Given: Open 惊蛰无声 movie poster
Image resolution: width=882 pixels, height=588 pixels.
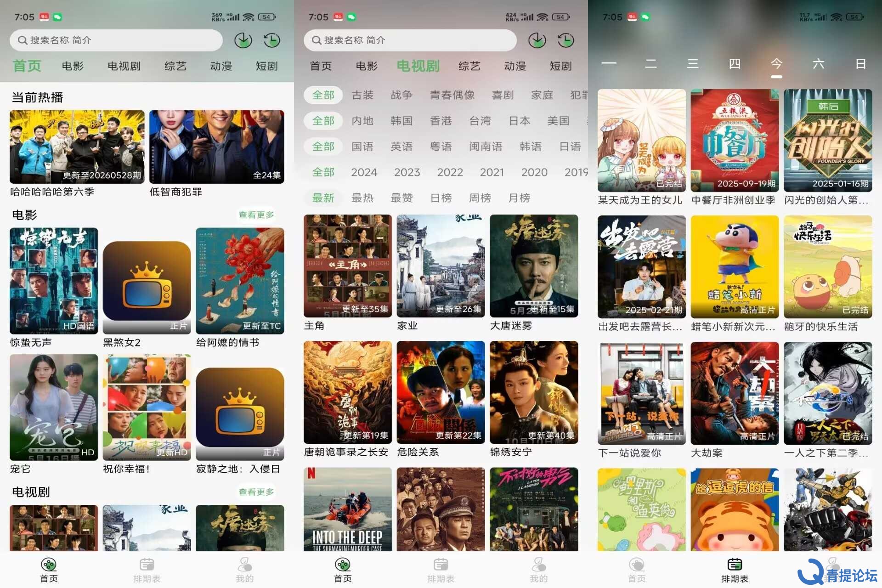Looking at the screenshot, I should click(x=54, y=281).
